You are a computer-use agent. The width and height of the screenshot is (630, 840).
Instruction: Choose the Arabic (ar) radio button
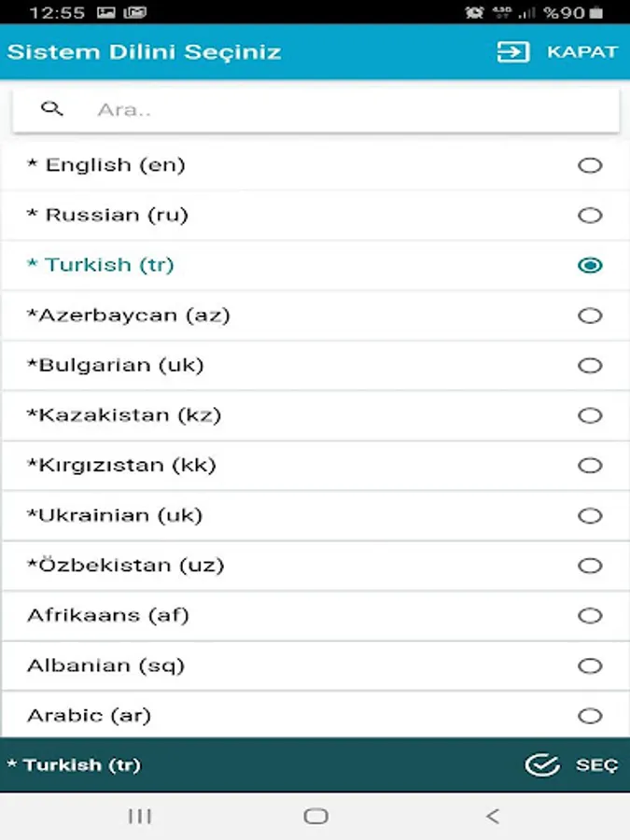click(590, 716)
